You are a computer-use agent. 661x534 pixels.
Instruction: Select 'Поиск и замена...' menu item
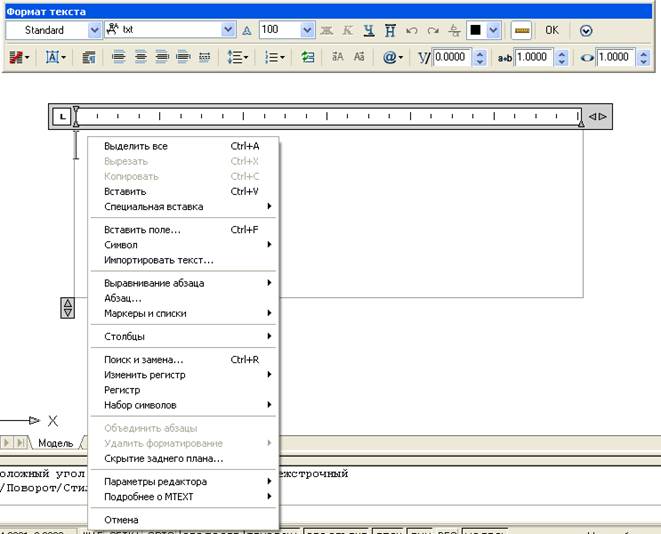(143, 359)
